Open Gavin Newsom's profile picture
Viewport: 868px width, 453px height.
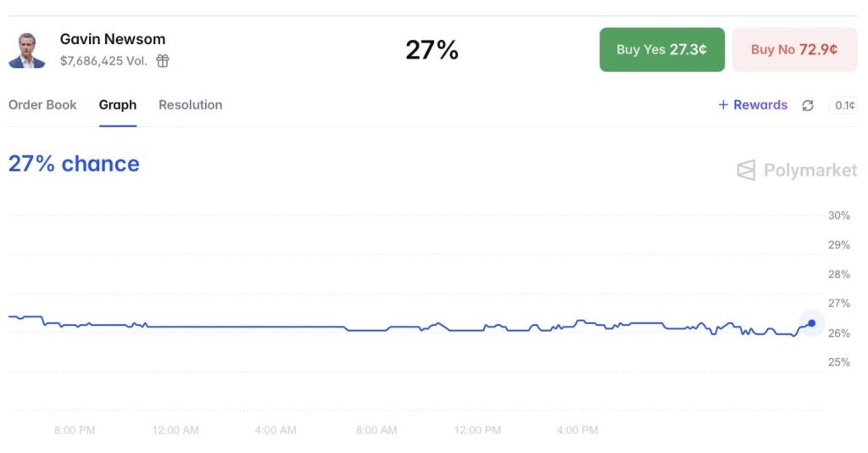[26, 50]
